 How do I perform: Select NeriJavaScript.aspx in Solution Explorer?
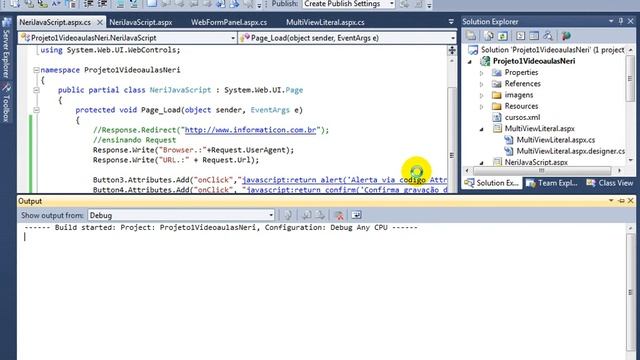[536, 162]
